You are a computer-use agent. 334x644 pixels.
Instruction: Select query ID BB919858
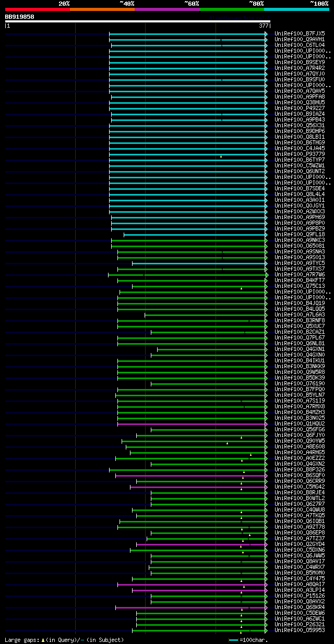click(20, 17)
